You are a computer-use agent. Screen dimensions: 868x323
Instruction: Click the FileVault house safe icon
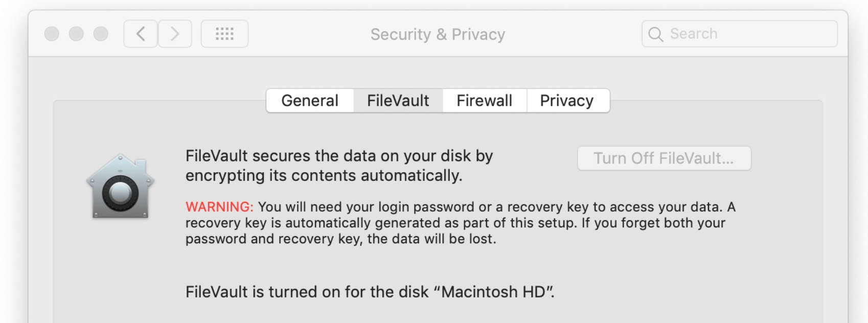120,187
